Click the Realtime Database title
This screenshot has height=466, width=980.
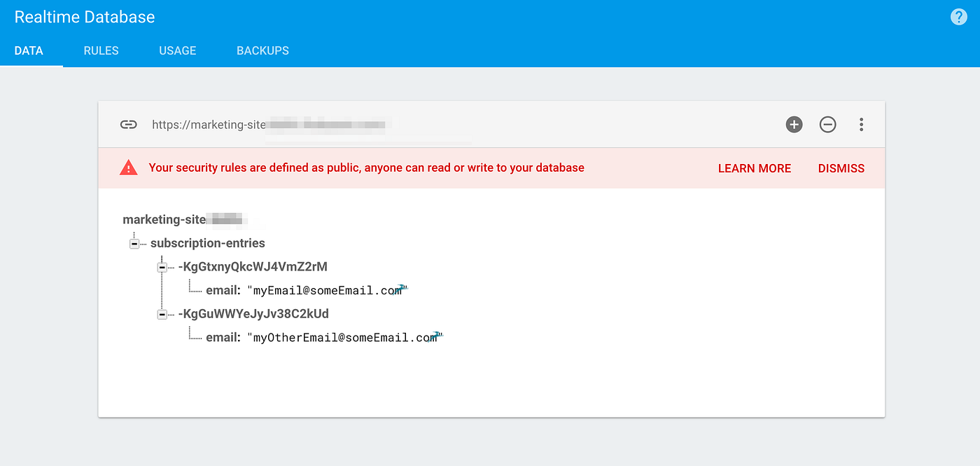tap(85, 17)
